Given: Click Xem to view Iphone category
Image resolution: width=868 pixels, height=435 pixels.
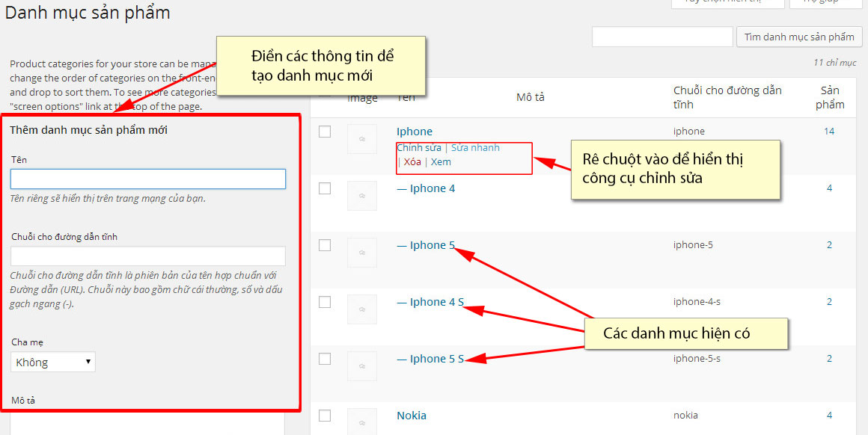Looking at the screenshot, I should point(441,162).
